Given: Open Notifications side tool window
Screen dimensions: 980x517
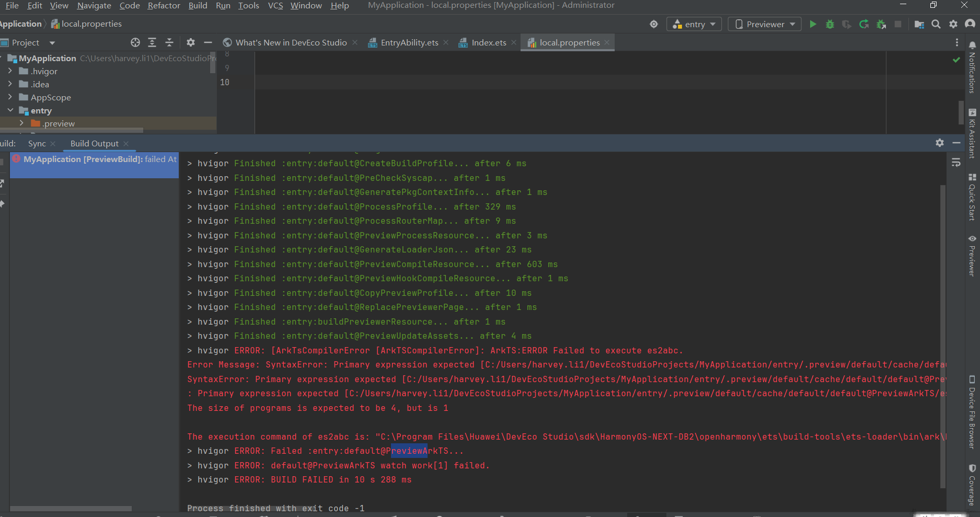Looking at the screenshot, I should [x=972, y=67].
